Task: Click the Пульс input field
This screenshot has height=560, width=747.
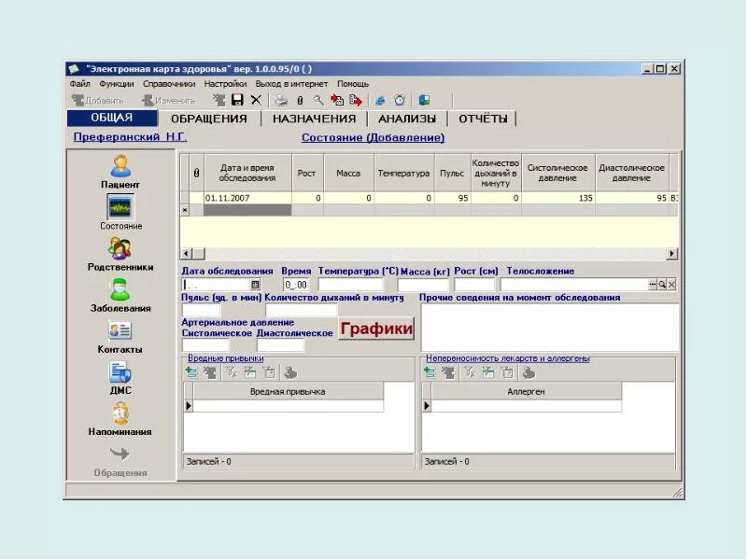Action: coord(201,311)
